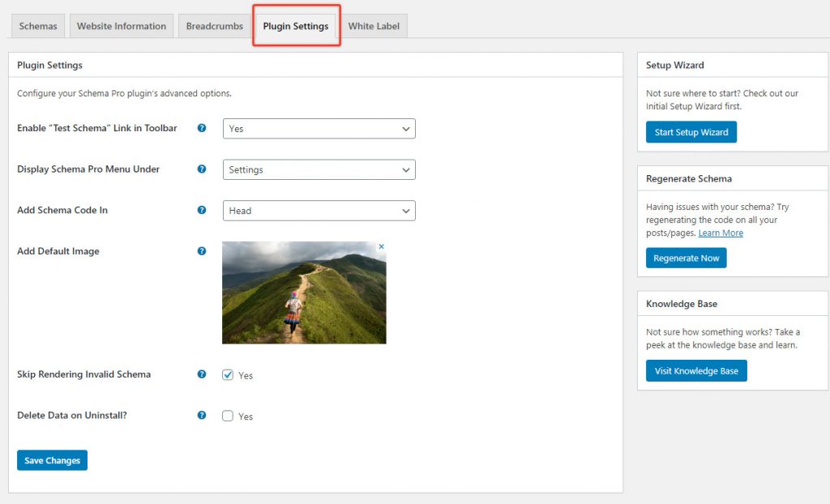Click the help icon beside Display Schema Pro Menu
Image resolution: width=830 pixels, height=504 pixels.
[x=201, y=169]
